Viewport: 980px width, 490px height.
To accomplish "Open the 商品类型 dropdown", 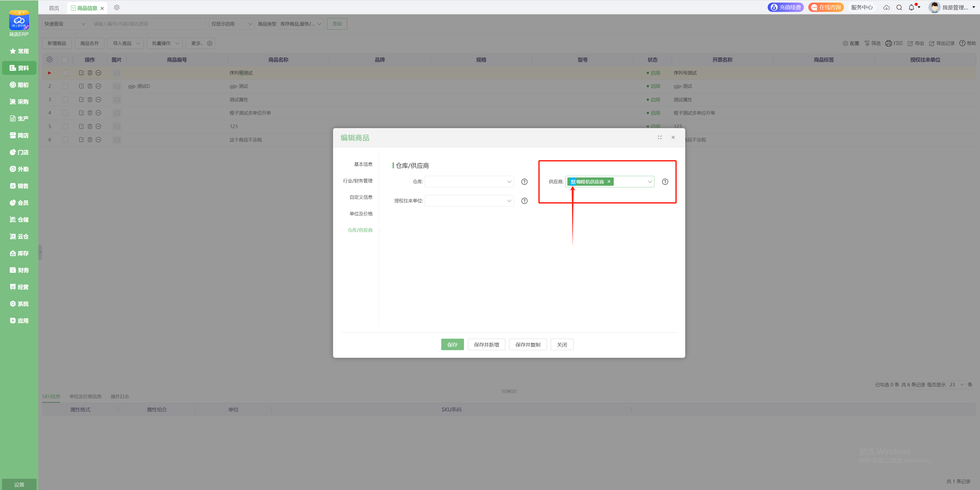I will coord(301,24).
